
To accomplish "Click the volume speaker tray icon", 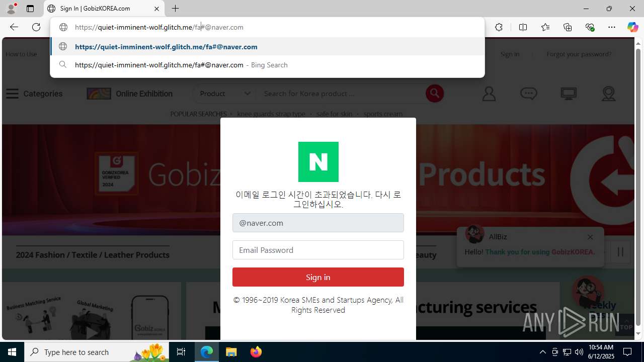I will coord(579,352).
